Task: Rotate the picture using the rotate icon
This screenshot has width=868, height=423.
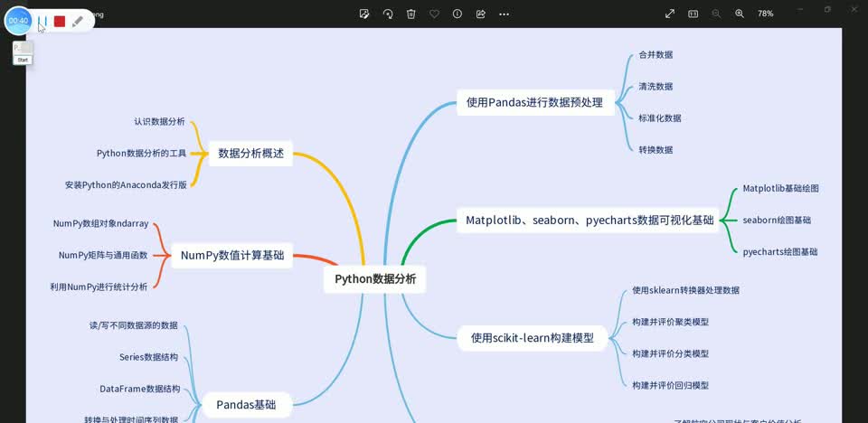Action: click(388, 14)
